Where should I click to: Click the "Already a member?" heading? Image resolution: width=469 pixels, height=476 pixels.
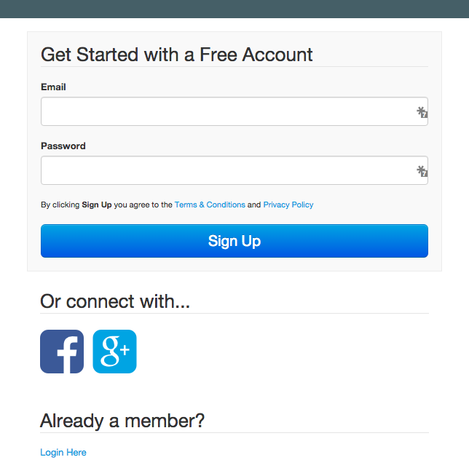pyautogui.click(x=122, y=421)
